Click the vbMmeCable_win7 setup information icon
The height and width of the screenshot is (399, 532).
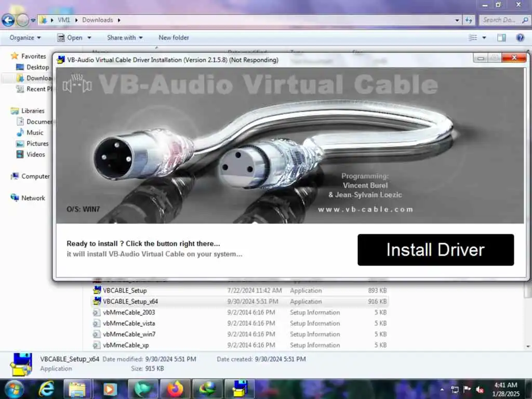pos(97,334)
